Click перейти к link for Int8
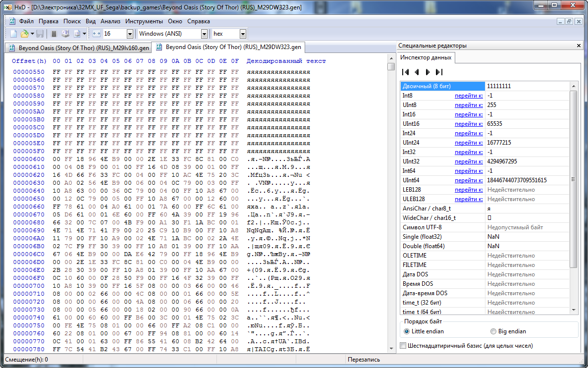Screen dimensions: 588x368 pos(469,96)
